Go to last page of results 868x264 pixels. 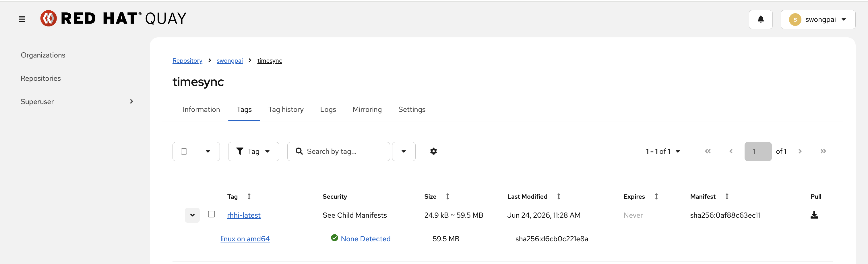(x=823, y=151)
